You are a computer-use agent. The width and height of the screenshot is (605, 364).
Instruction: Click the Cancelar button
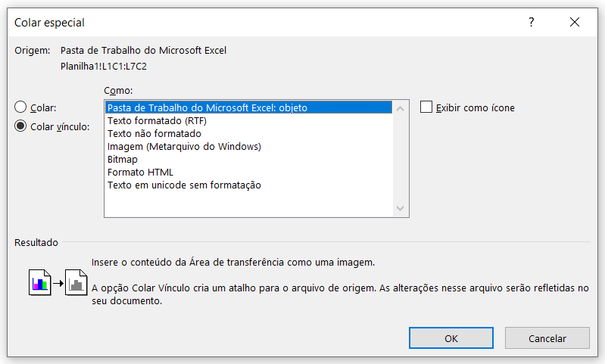547,338
